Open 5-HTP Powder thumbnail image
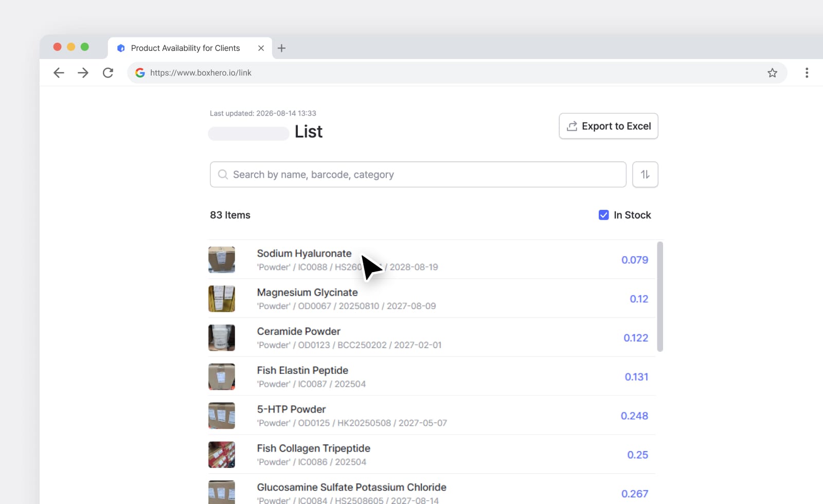This screenshot has width=823, height=504. coord(222,416)
